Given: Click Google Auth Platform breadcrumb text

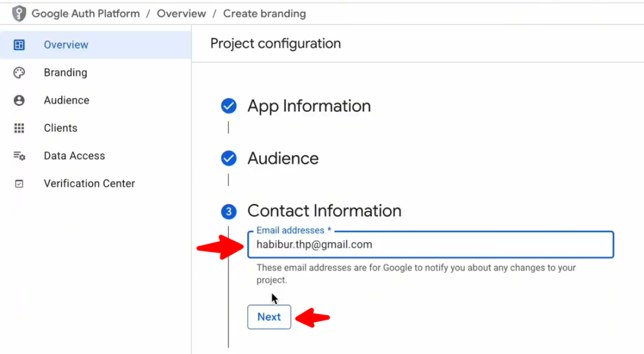Looking at the screenshot, I should pyautogui.click(x=86, y=14).
